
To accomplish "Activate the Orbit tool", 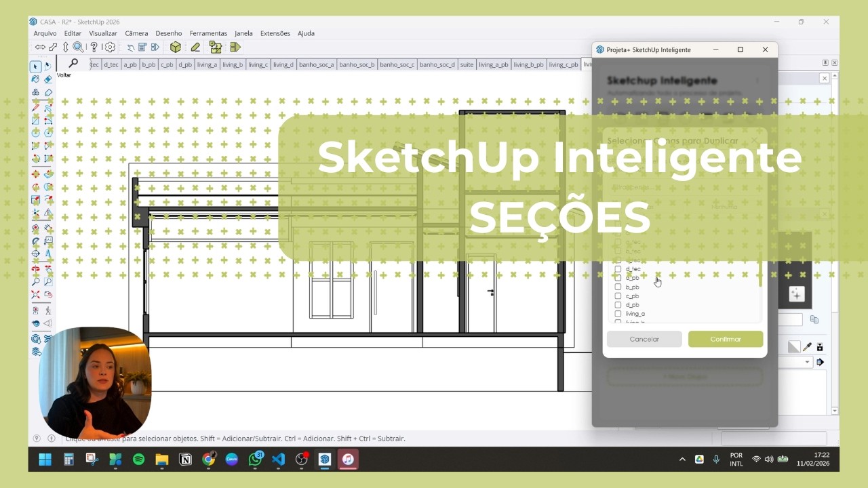I will tap(35, 268).
